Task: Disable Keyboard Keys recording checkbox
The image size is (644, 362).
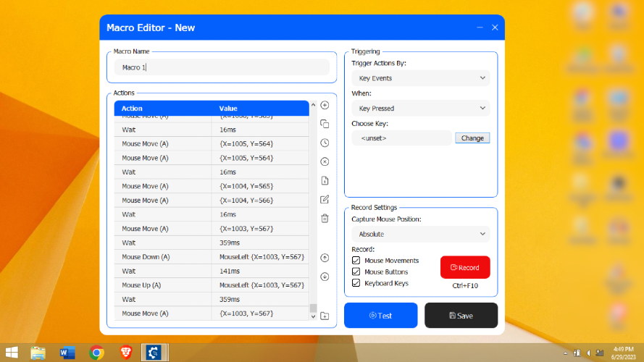Action: tap(356, 283)
